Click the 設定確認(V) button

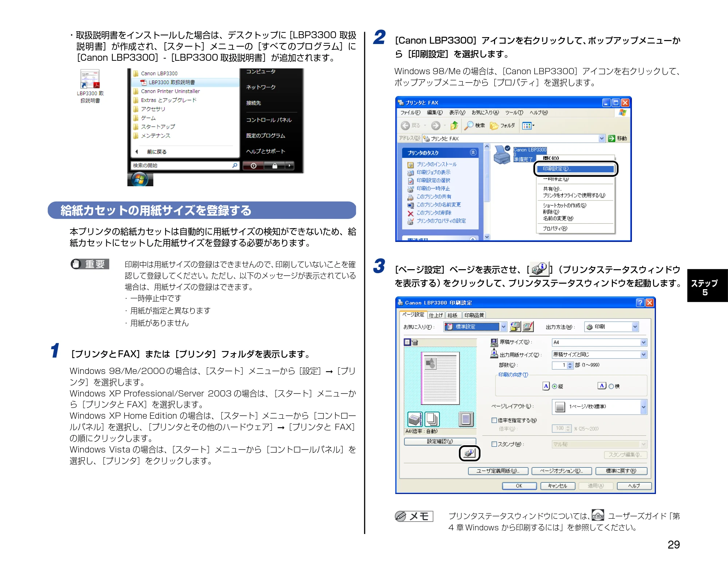click(x=440, y=441)
